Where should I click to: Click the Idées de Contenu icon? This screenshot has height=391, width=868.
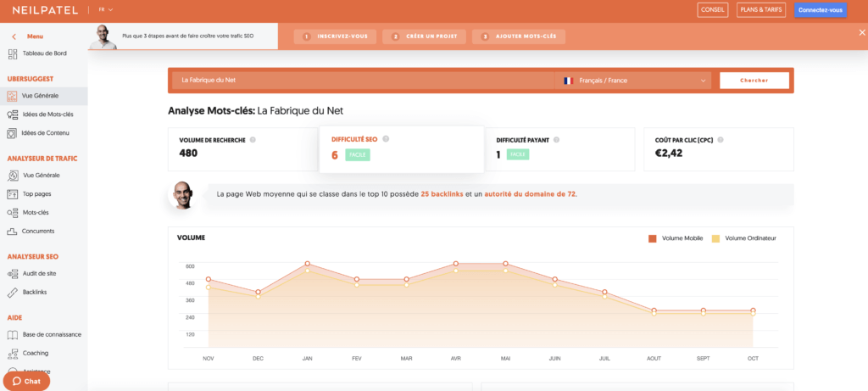tap(13, 133)
